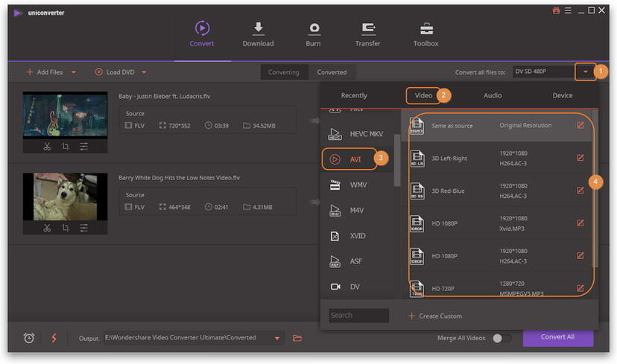This screenshot has width=617, height=364.
Task: Select HD 1080P H264,AC-3 preset
Action: click(496, 256)
